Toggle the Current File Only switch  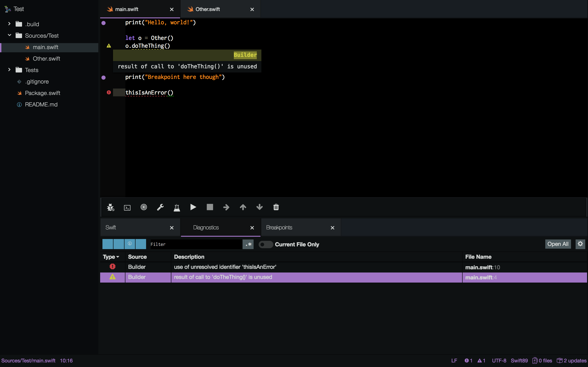[x=266, y=245]
